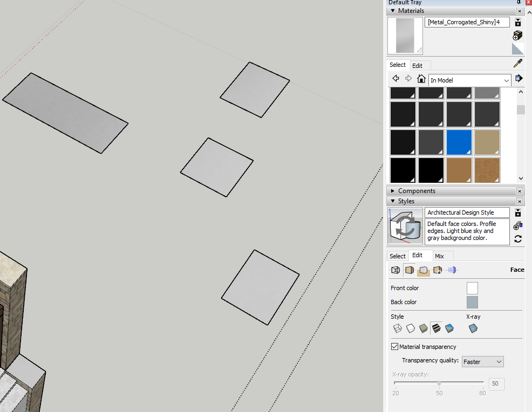Select Wireframe face style
This screenshot has width=532, height=412.
[397, 328]
